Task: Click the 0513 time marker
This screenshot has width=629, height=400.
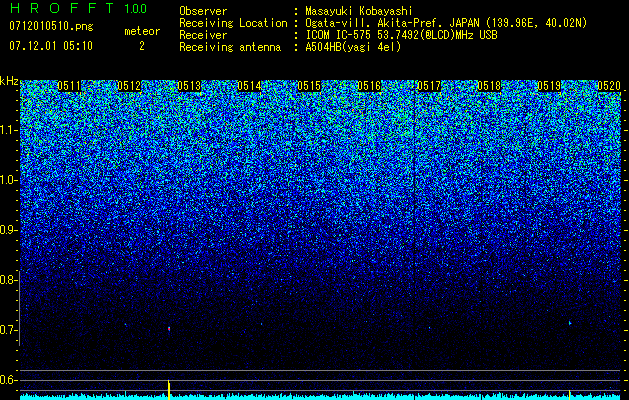Action: (x=189, y=86)
